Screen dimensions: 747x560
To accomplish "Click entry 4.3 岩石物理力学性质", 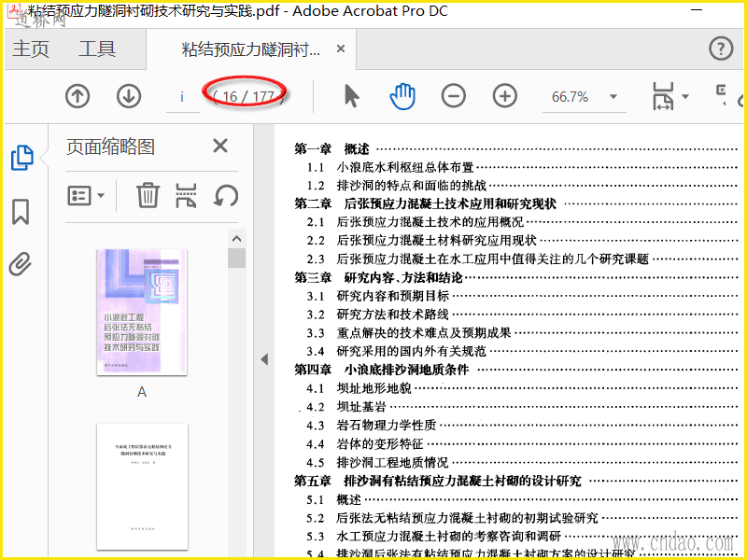I will (x=372, y=426).
